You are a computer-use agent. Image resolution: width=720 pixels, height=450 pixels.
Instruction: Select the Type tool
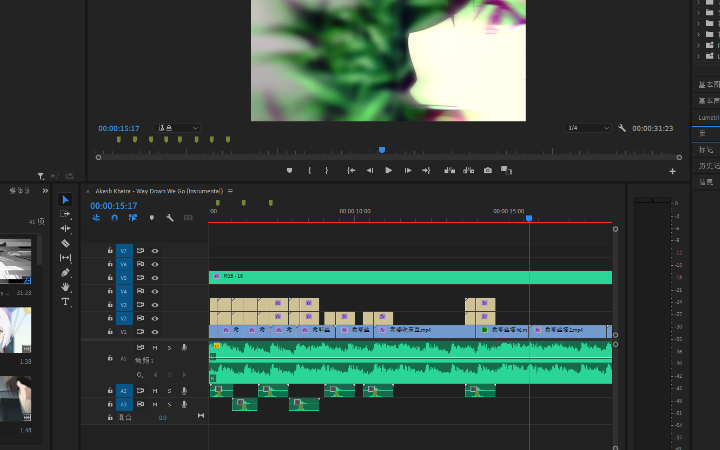click(65, 302)
